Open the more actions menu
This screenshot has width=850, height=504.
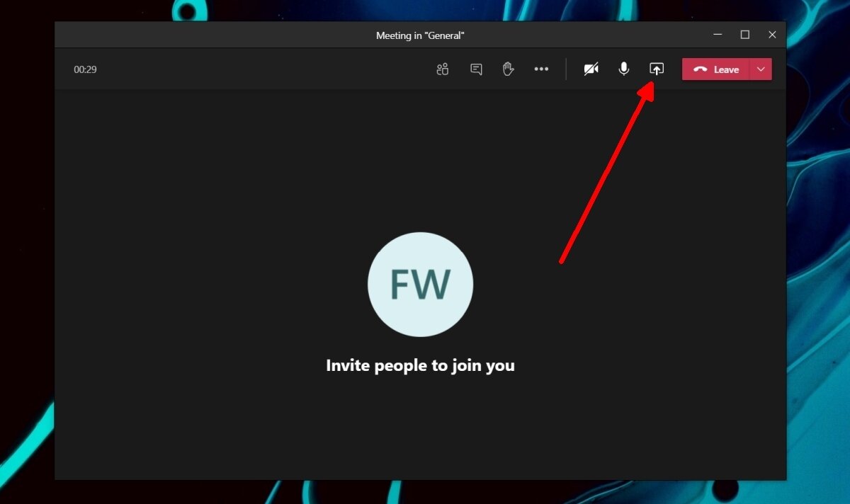(542, 69)
